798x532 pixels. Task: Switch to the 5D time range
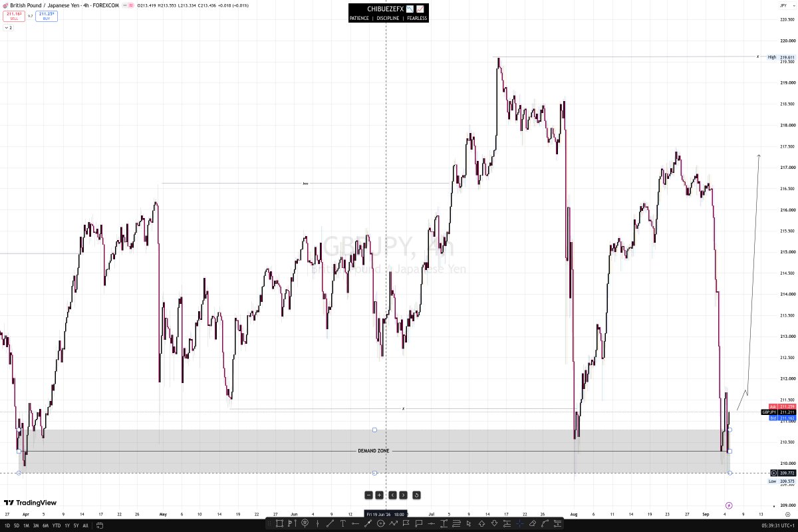15,525
